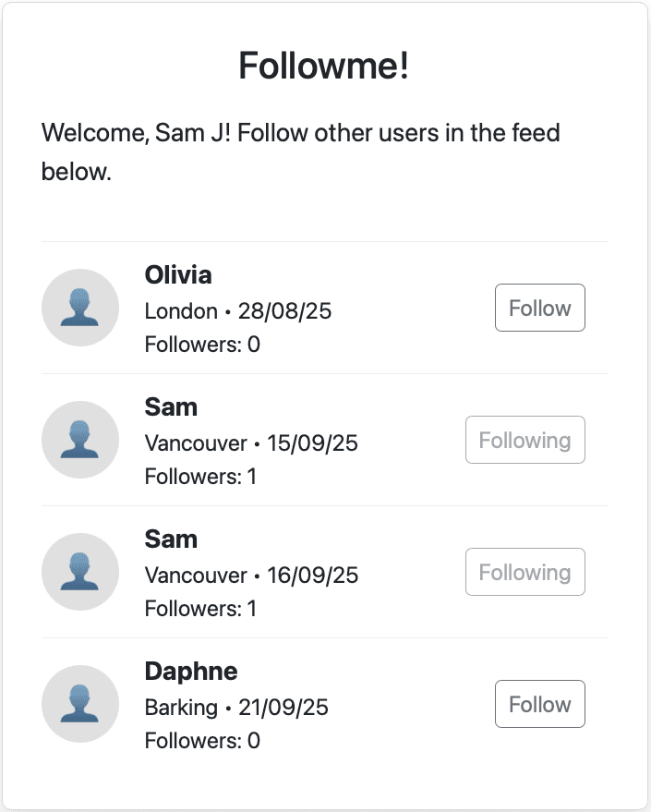
Task: Open the Olivia username heading
Action: click(178, 274)
